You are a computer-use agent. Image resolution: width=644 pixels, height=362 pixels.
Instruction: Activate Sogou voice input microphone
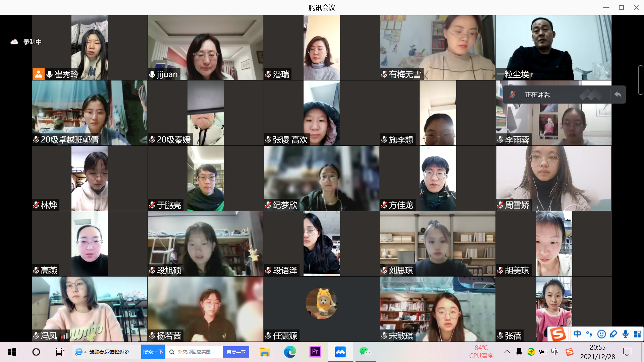click(x=626, y=334)
